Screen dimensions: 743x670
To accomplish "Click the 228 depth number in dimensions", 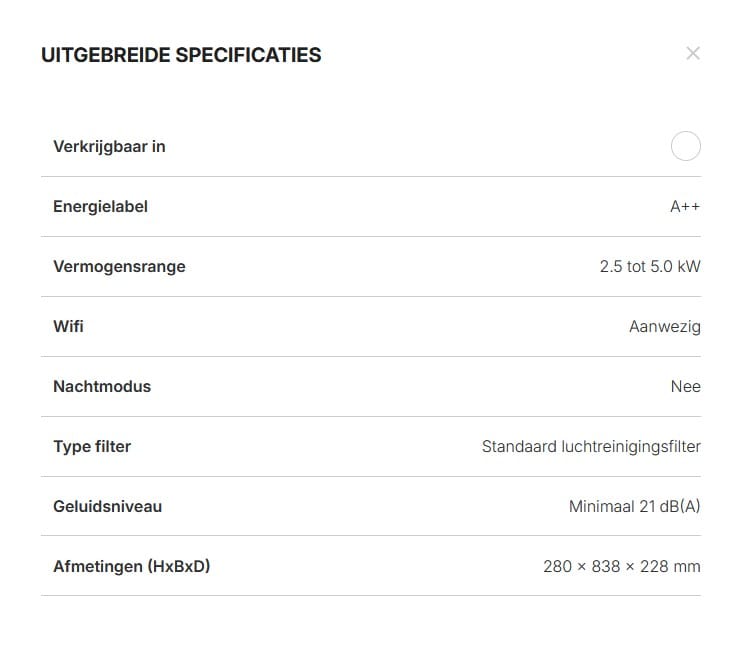I will pos(654,566).
